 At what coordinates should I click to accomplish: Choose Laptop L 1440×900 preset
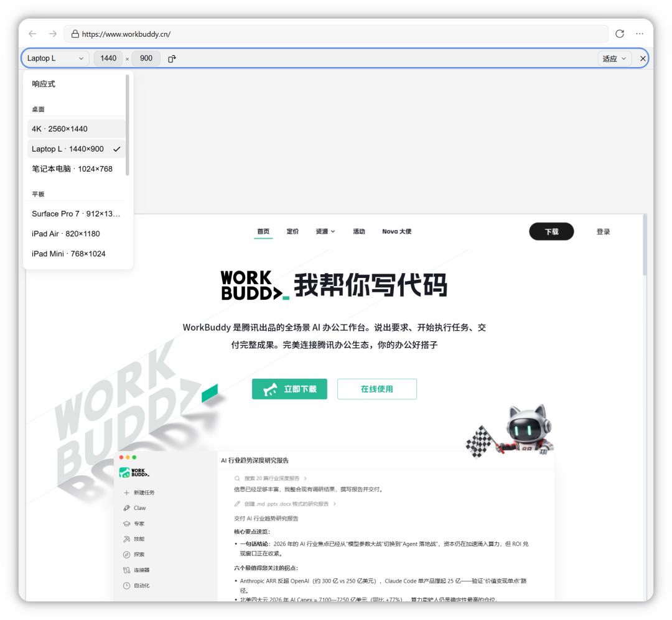77,149
